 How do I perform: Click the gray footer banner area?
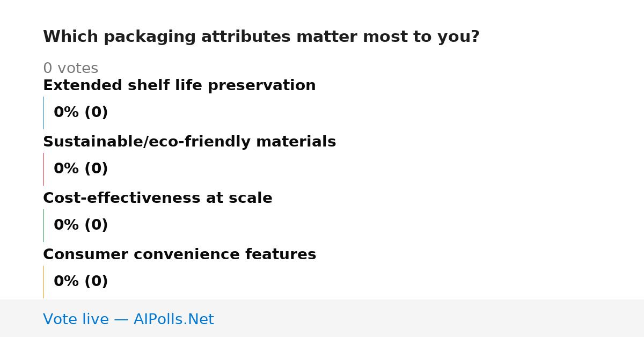click(322, 318)
